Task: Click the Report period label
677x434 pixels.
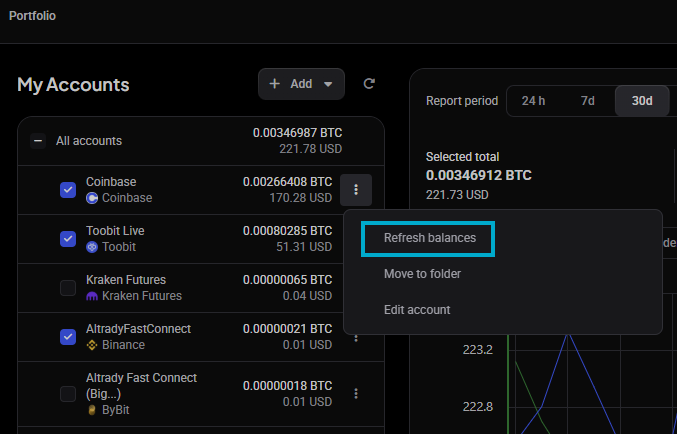Action: pos(462,101)
